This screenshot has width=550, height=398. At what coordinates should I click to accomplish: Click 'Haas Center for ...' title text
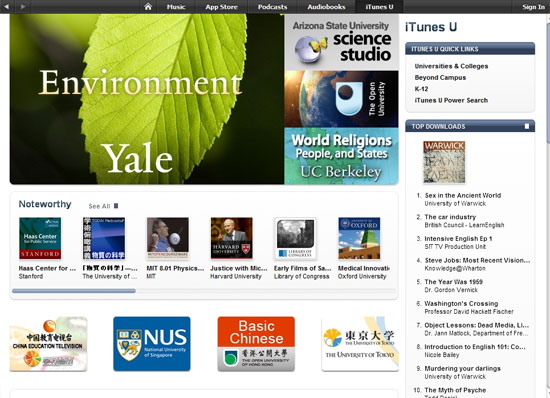point(47,268)
